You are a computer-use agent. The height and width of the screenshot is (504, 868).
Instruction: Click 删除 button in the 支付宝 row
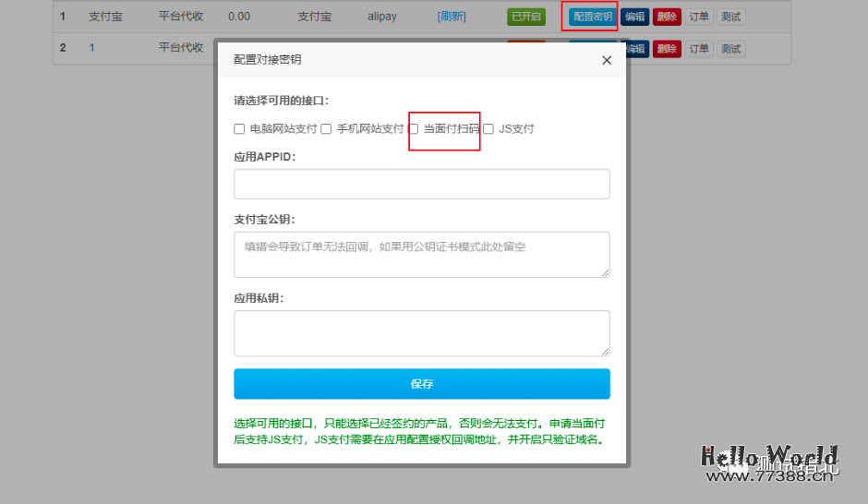coord(667,17)
